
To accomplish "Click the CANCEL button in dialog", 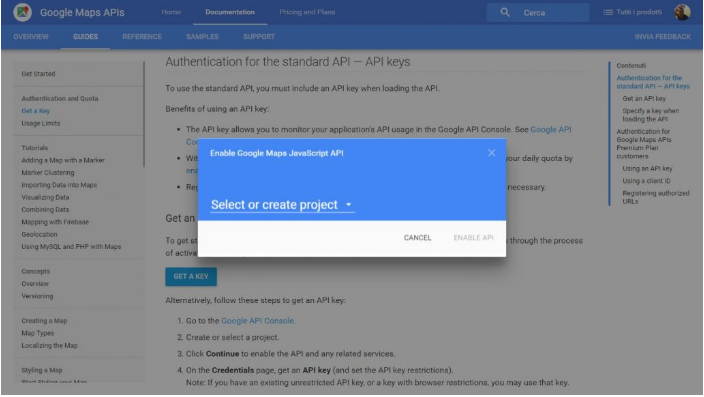I will 417,238.
